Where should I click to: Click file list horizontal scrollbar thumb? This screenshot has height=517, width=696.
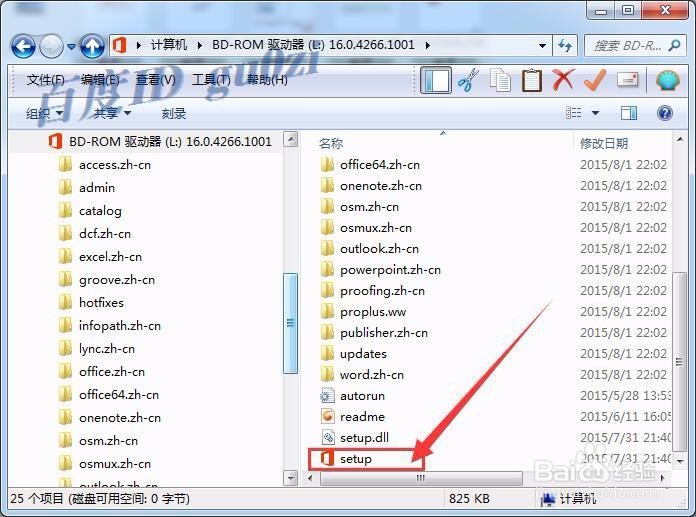click(x=421, y=478)
